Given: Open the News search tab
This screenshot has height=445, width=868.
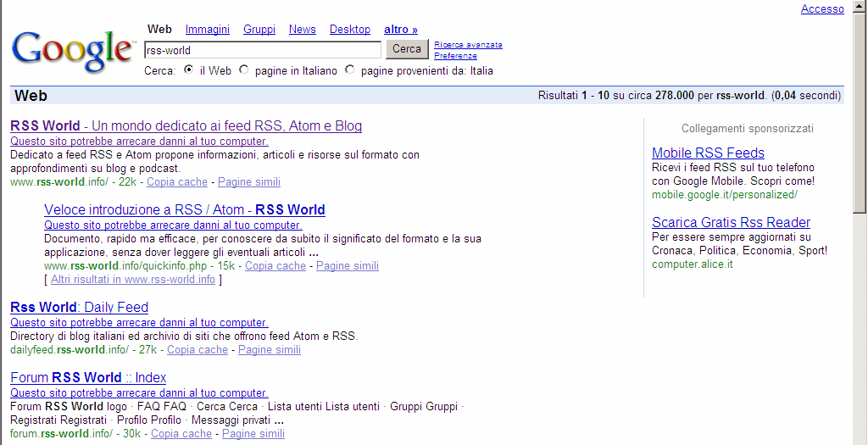Looking at the screenshot, I should tap(303, 30).
